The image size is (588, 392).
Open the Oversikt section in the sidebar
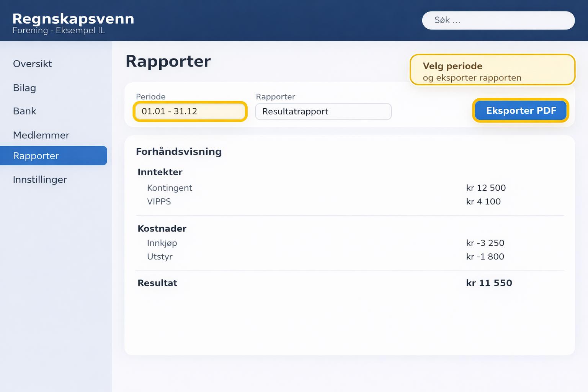click(x=33, y=64)
